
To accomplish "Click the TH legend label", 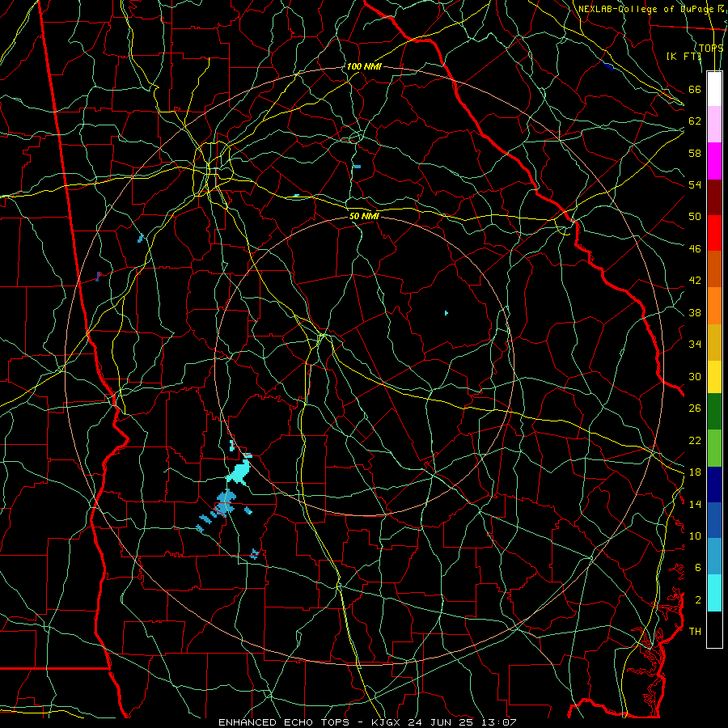I will click(695, 631).
